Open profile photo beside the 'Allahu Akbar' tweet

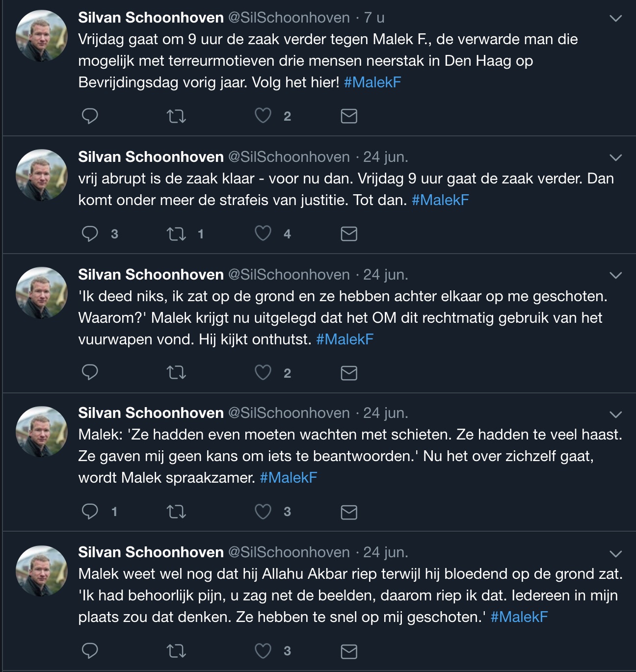42,571
